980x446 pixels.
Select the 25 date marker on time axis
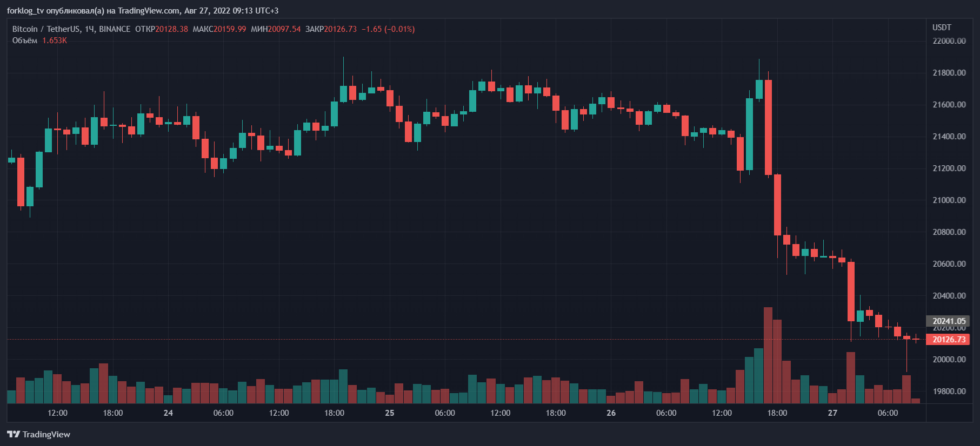[x=390, y=413]
